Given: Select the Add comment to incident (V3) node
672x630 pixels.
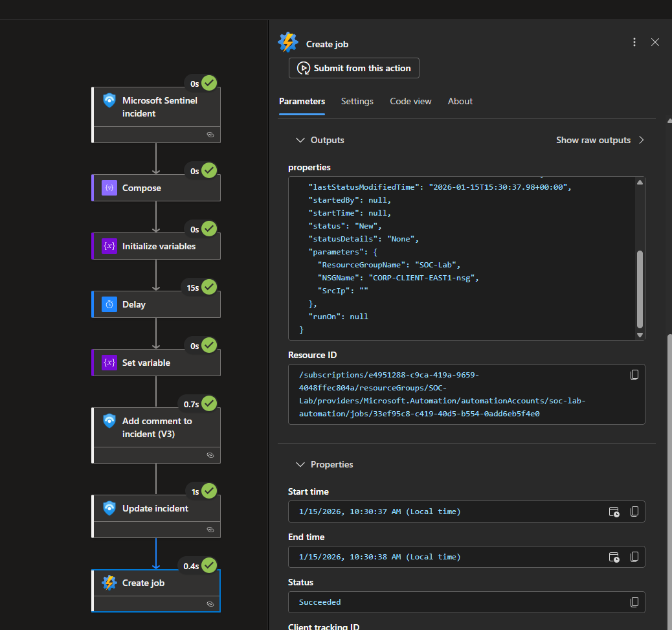Looking at the screenshot, I should click(x=157, y=427).
